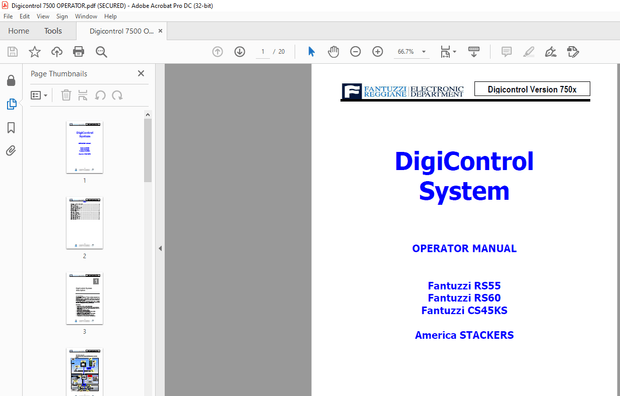Viewport: 620px width, 396px height.
Task: Click the thumbnails panel scrollbar thumb
Action: pos(147,150)
